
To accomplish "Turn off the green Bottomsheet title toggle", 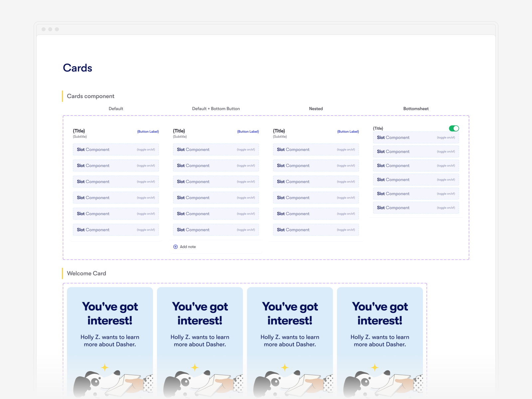I will 454,128.
